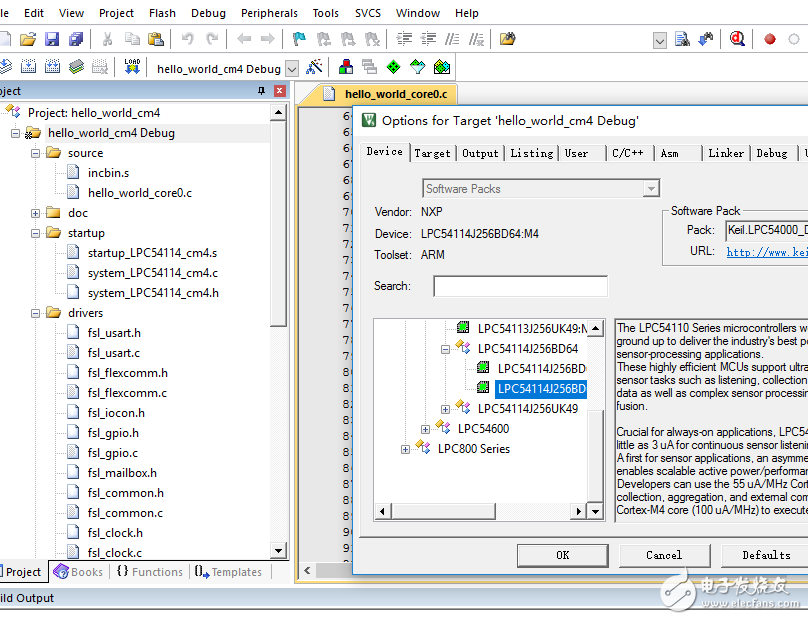Image resolution: width=808 pixels, height=620 pixels.
Task: Toggle the bookmark flag icon
Action: pyautogui.click(x=299, y=39)
